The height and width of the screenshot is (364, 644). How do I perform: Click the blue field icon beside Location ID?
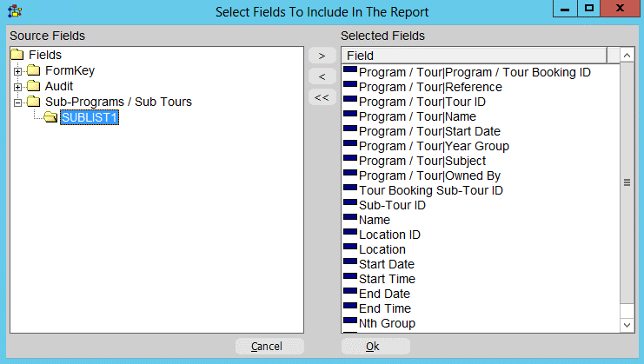pyautogui.click(x=350, y=233)
